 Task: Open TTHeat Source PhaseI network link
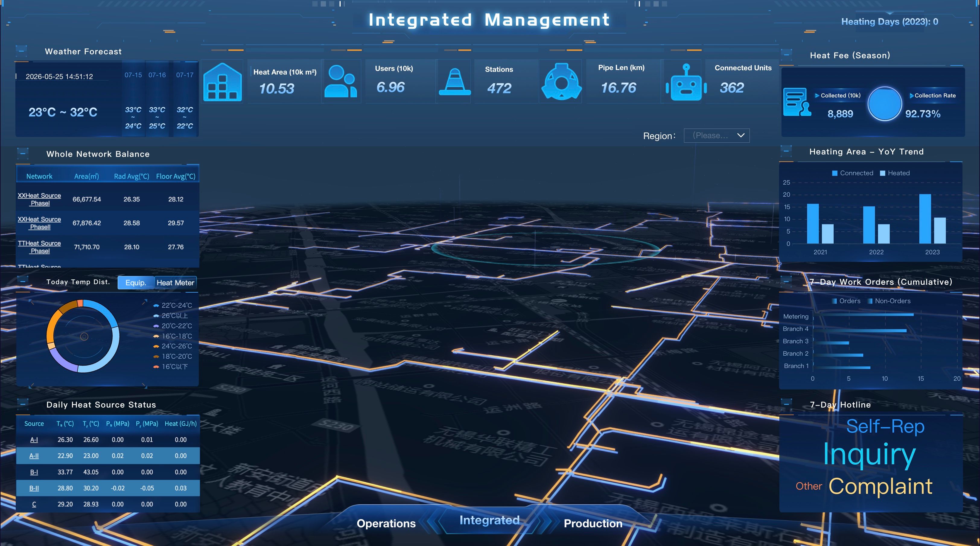40,247
